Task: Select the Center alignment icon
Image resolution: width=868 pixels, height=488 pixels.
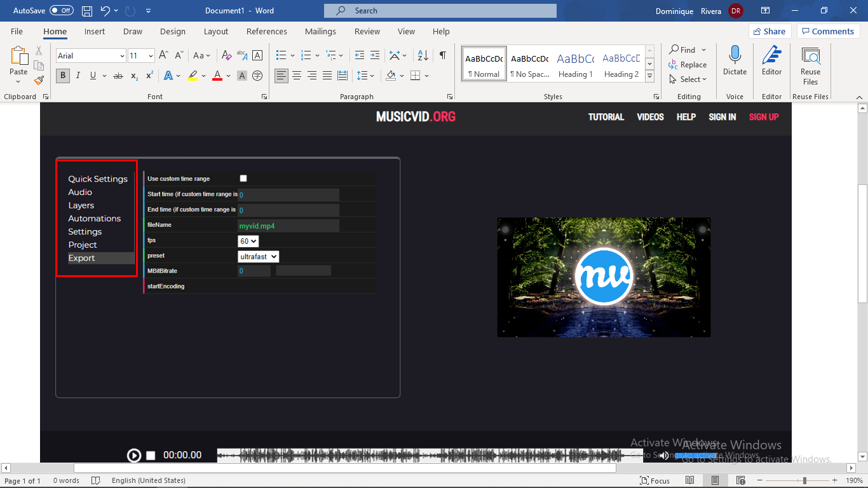Action: coord(297,76)
